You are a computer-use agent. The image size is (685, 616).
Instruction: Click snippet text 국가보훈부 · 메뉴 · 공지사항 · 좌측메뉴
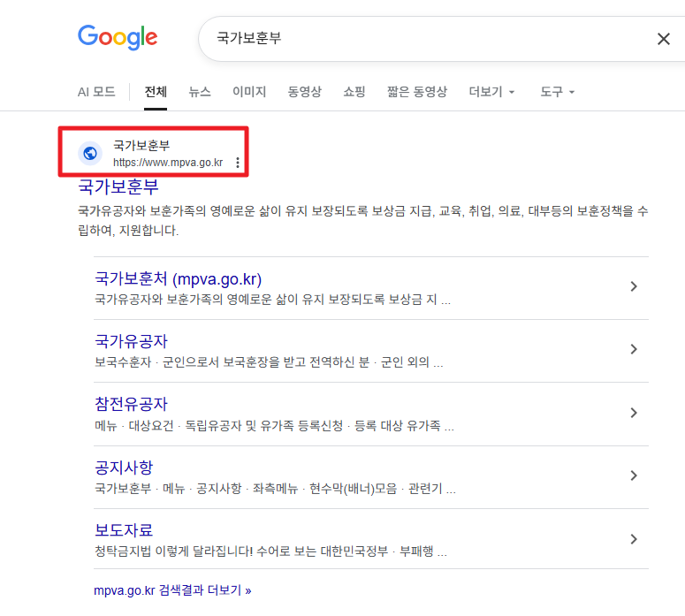[275, 489]
